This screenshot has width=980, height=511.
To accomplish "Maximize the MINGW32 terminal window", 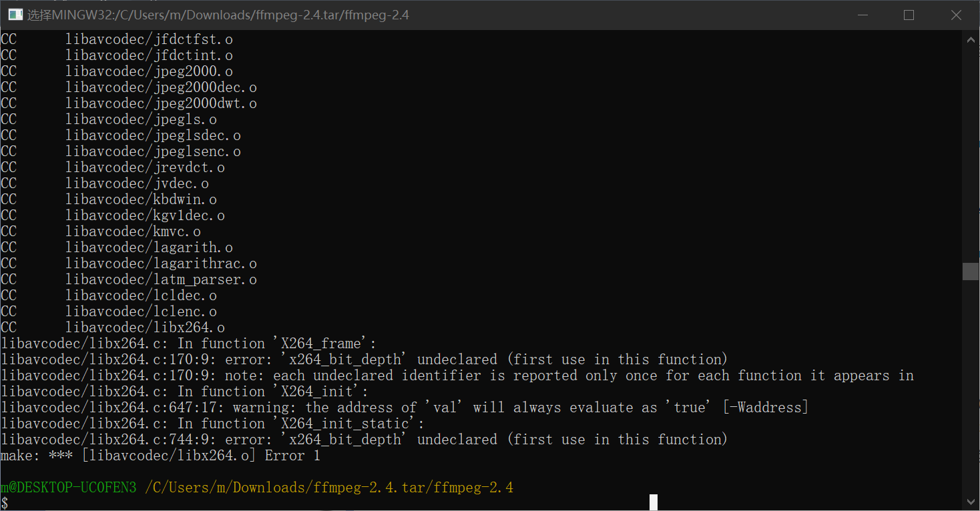I will click(909, 15).
